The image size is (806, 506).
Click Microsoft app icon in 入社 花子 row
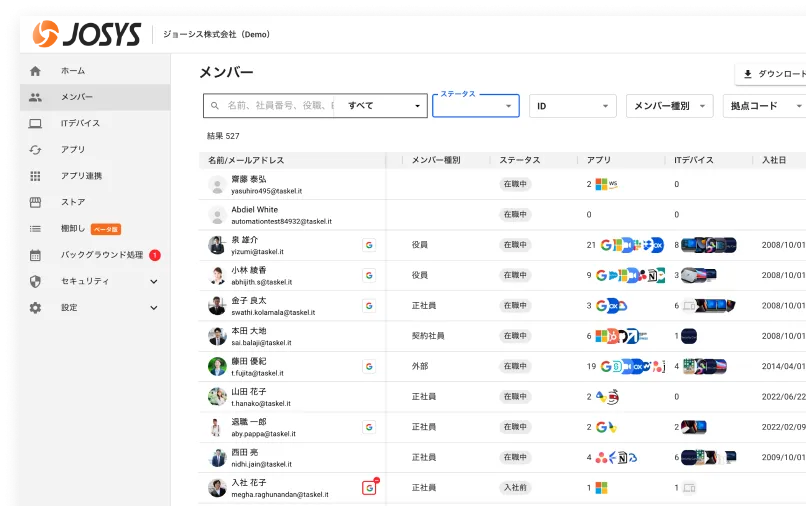pyautogui.click(x=601, y=487)
